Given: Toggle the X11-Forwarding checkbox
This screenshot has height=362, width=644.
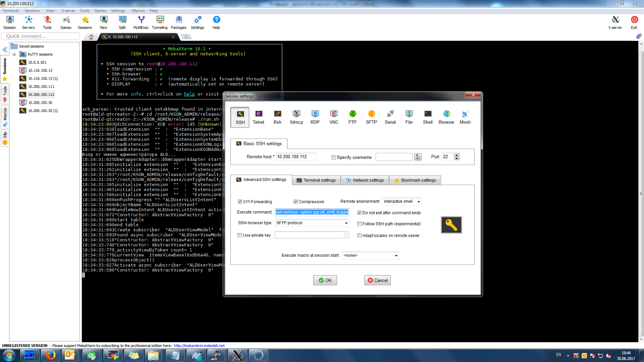Looking at the screenshot, I should click(x=240, y=202).
